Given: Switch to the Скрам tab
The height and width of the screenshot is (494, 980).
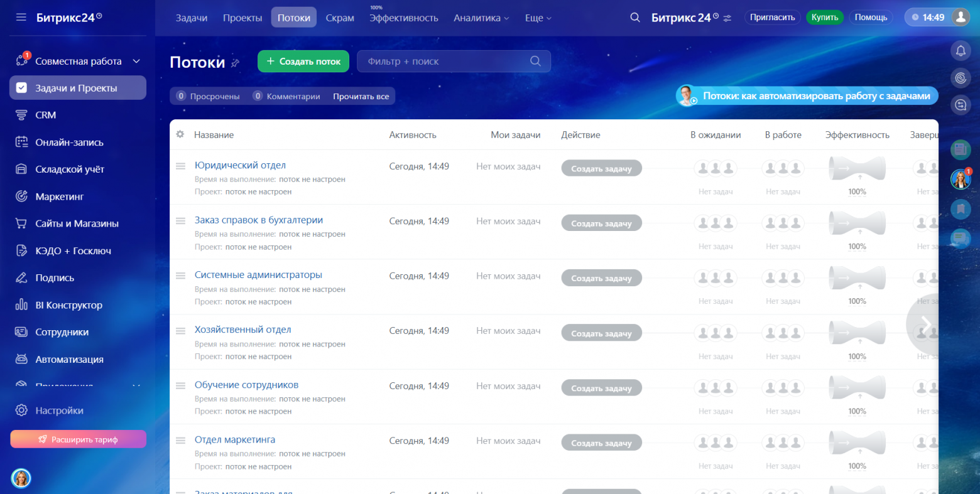Looking at the screenshot, I should pyautogui.click(x=340, y=18).
